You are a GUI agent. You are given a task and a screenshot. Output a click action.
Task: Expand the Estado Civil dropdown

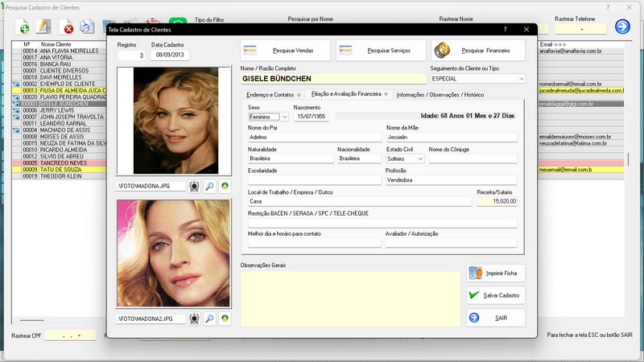point(419,159)
